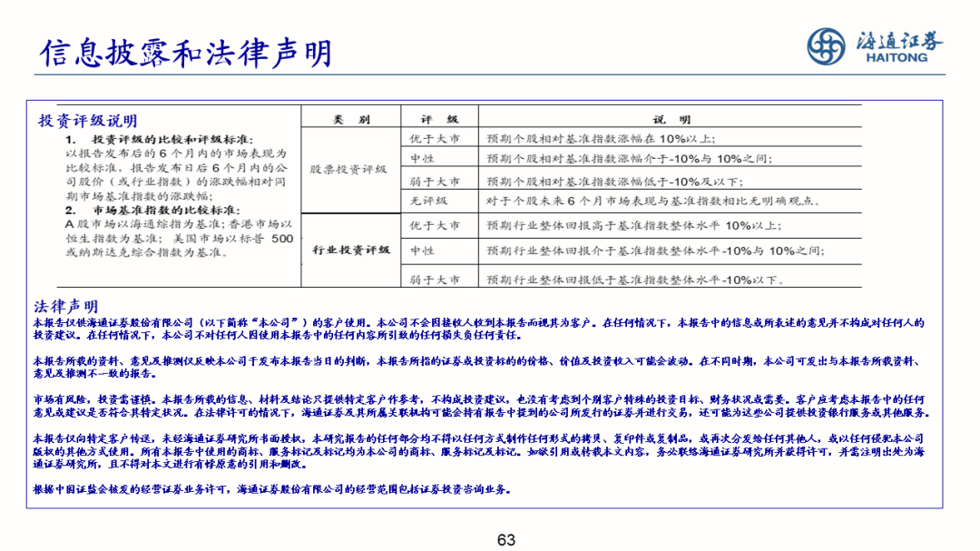980x551 pixels.
Task: Click item 2 市场基准指数的比较标准
Action: pyautogui.click(x=152, y=211)
